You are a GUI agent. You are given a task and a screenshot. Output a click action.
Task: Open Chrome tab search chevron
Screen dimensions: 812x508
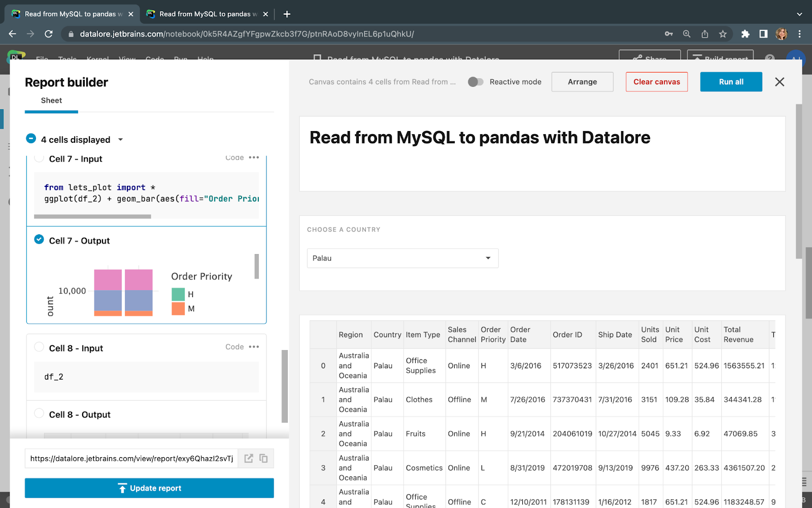799,14
